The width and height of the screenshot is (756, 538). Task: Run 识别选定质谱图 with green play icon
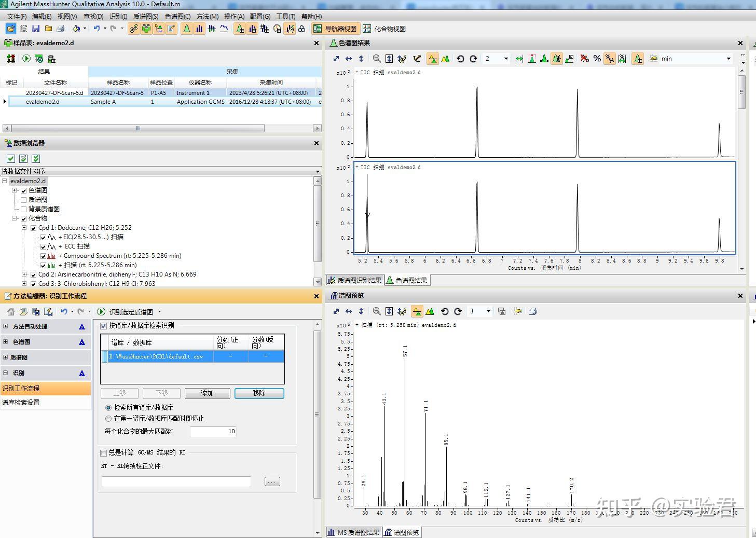click(x=102, y=312)
